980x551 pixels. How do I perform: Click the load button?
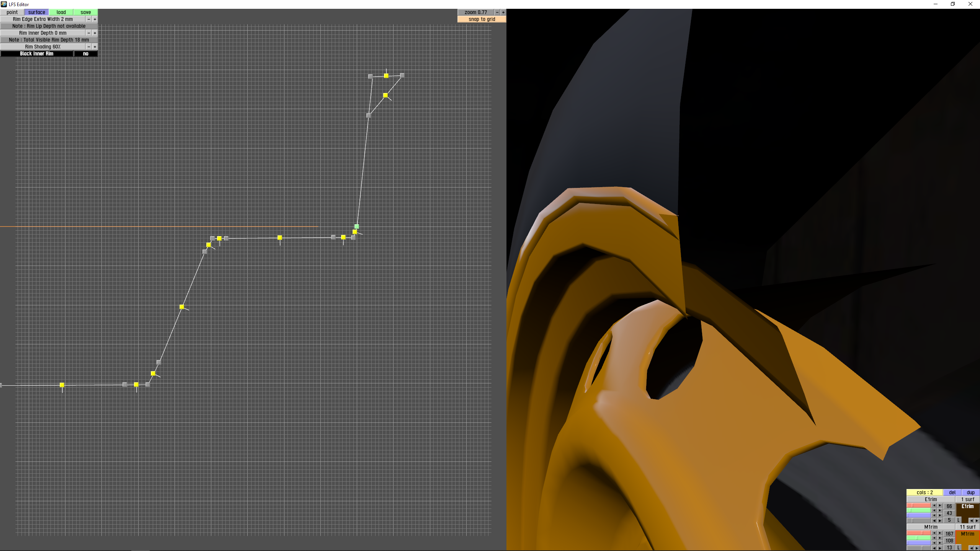click(x=61, y=12)
